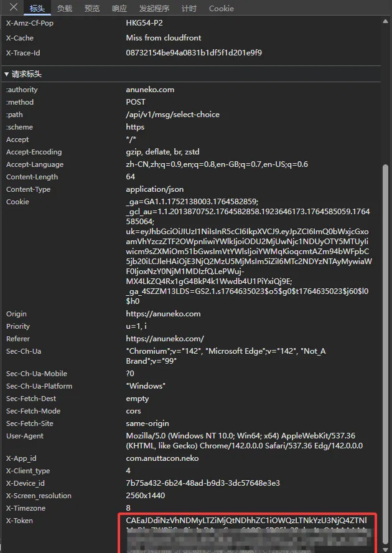Click the :path value /api/v1/msg/select-choice
This screenshot has height=553, width=392.
172,115
